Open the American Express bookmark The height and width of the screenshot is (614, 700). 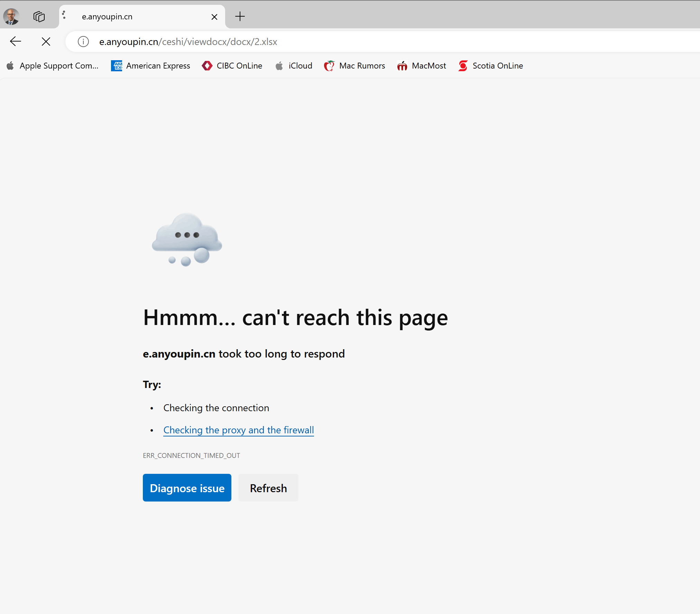coord(151,66)
